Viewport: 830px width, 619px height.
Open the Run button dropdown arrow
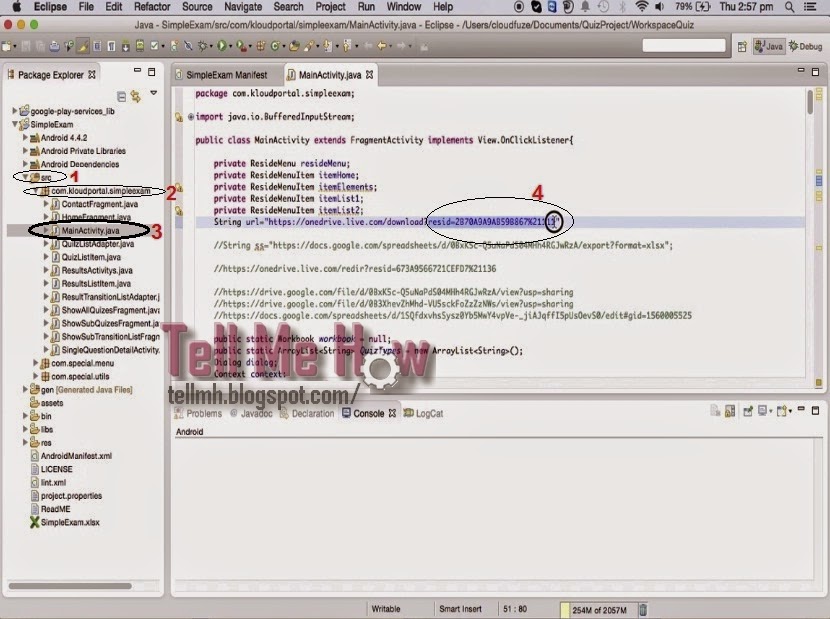point(230,47)
